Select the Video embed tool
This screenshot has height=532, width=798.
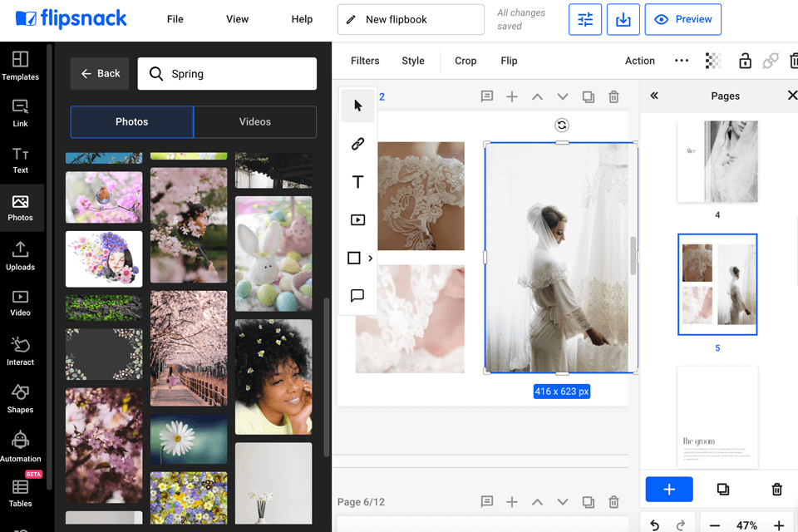tap(357, 219)
